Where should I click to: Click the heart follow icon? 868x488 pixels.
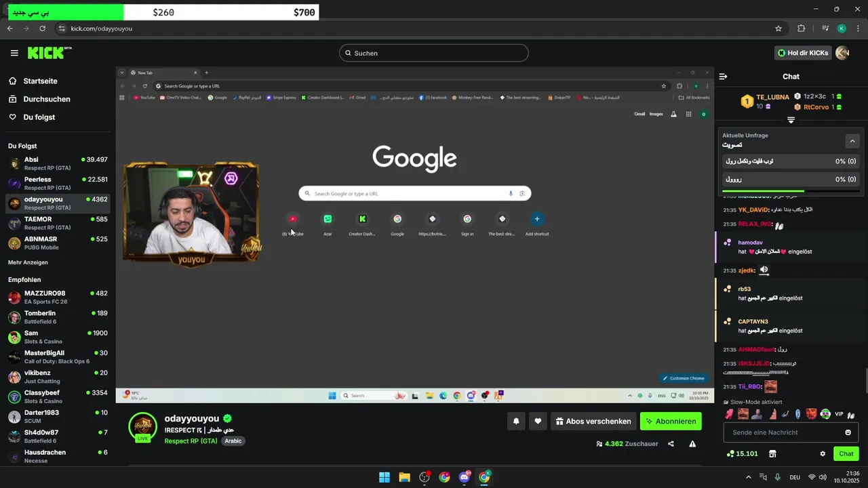tap(538, 422)
